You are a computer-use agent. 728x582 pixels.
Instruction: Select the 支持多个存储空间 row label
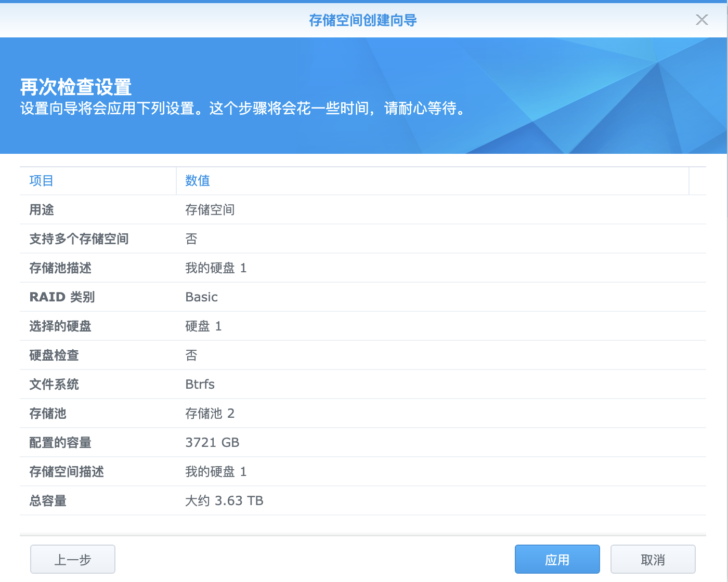(79, 239)
